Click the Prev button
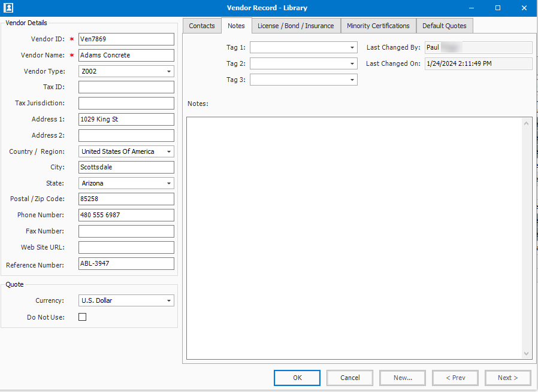Viewport: 538px width, 392px height. click(x=455, y=378)
